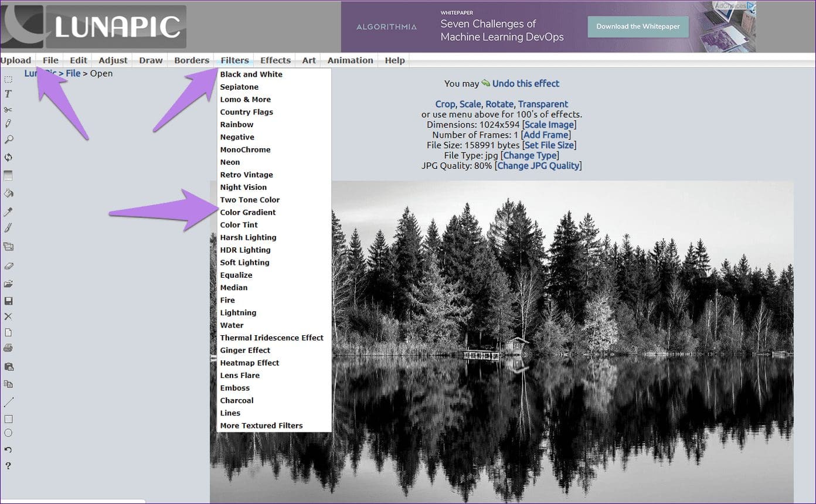
Task: Switch to the Animation menu
Action: click(349, 60)
